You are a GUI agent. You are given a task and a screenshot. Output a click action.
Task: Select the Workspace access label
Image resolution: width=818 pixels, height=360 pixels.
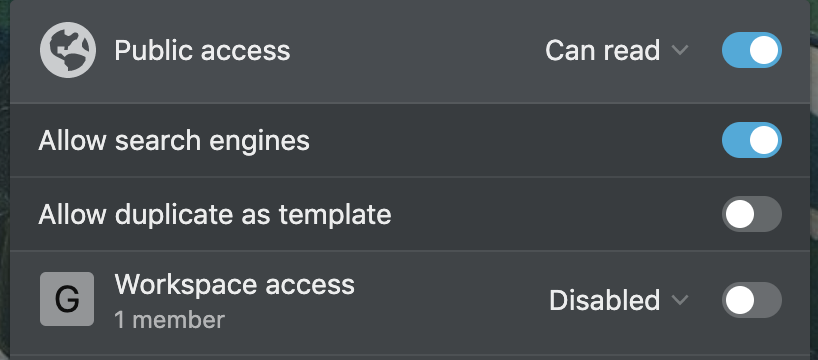[x=234, y=285]
